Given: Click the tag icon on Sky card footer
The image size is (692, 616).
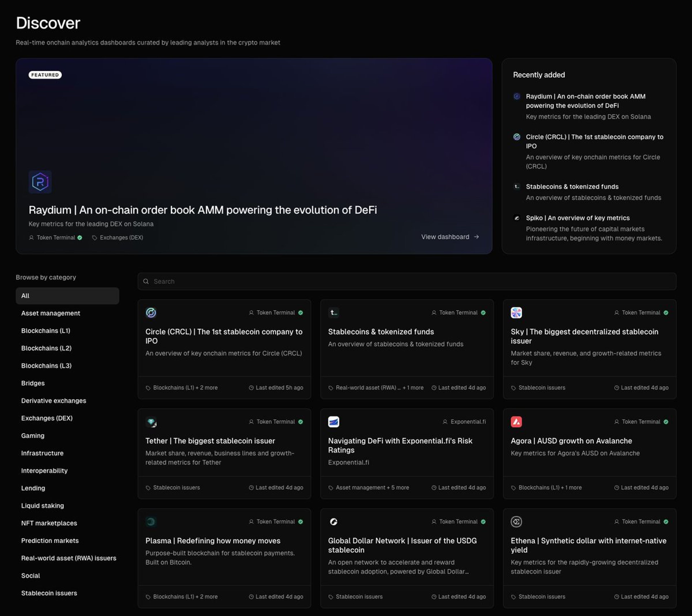Looking at the screenshot, I should pyautogui.click(x=513, y=388).
